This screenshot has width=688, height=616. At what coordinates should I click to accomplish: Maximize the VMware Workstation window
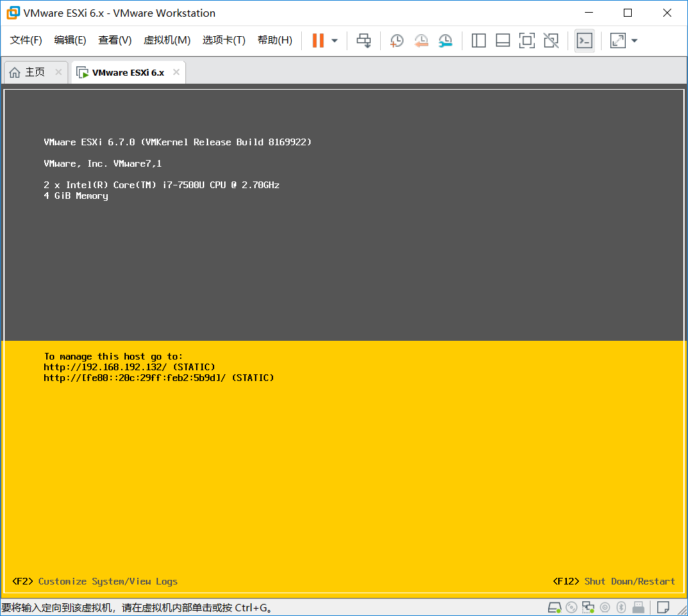tap(628, 13)
